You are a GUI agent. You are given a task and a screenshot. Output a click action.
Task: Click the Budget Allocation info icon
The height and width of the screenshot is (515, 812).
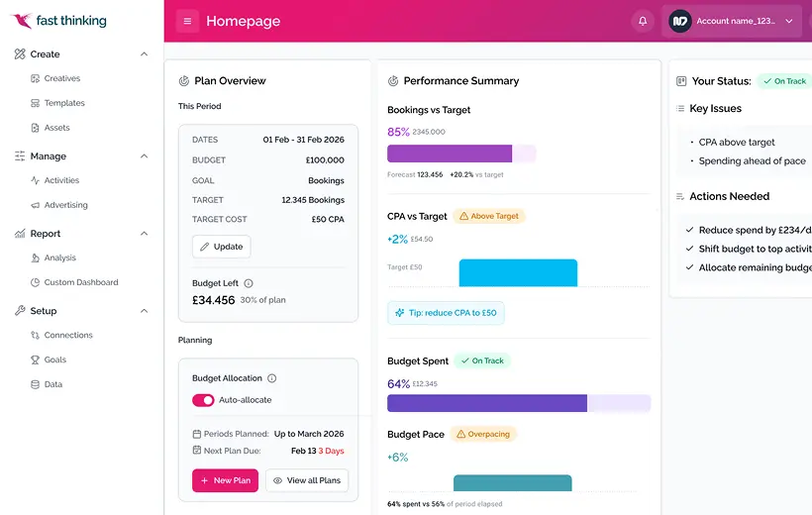272,378
